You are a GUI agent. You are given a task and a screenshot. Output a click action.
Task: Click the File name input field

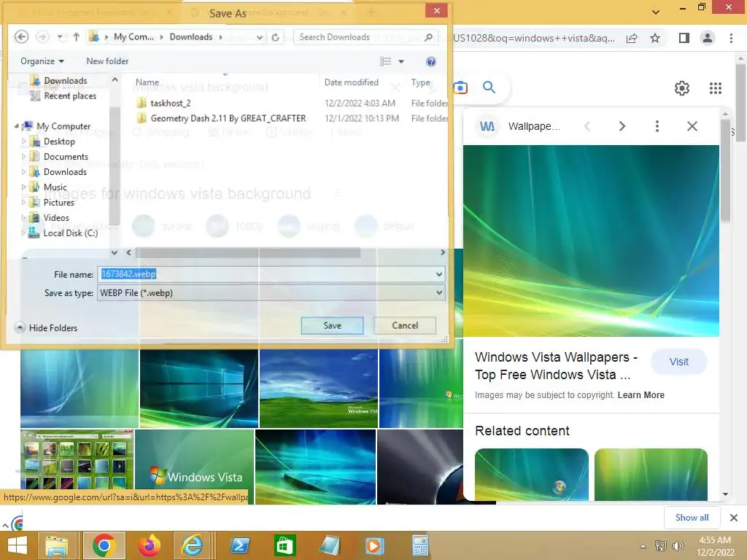point(267,274)
